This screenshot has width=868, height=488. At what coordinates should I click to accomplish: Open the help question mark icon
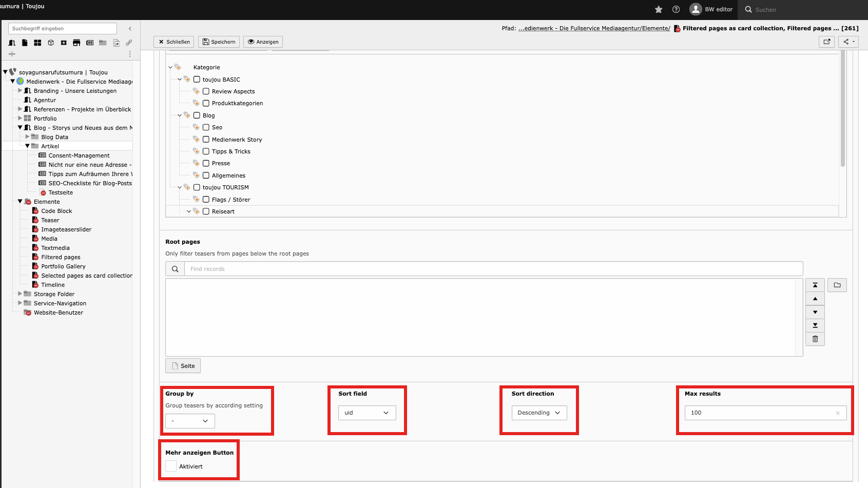point(676,9)
